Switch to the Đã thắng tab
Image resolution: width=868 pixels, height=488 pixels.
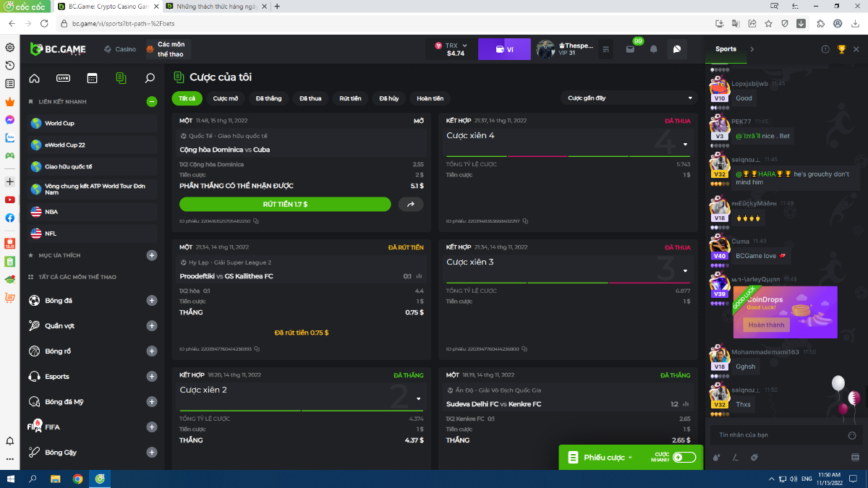[x=268, y=98]
